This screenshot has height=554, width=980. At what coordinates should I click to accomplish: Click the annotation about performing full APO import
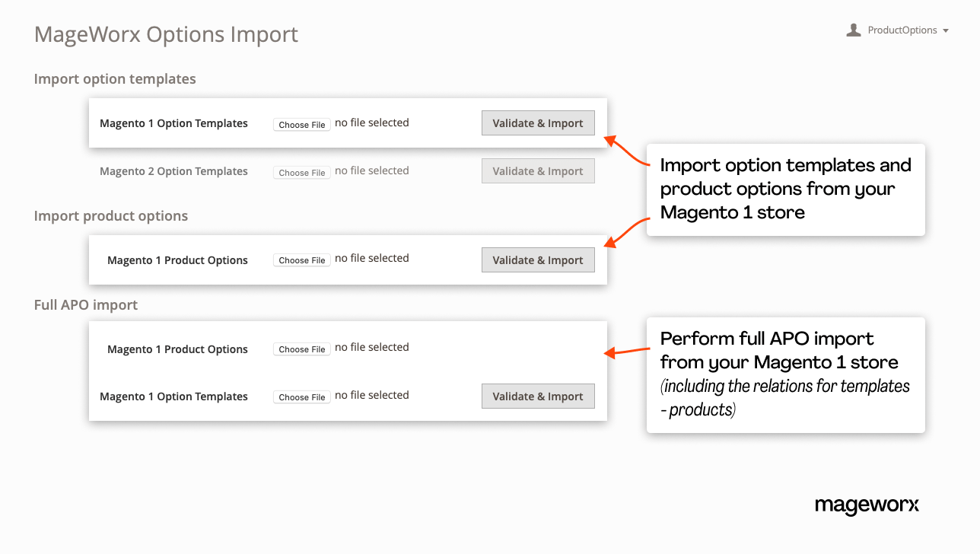coord(785,375)
